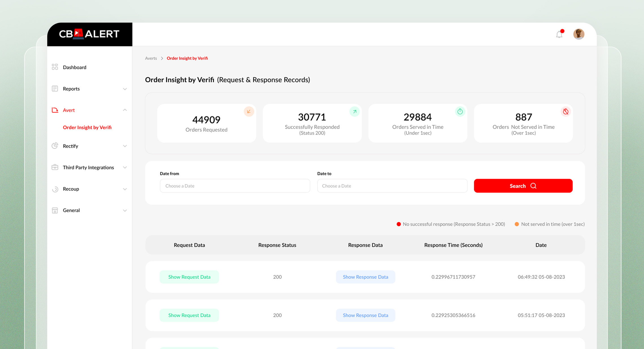Click the Response Data column header
Screen dimensions: 644x349
point(365,245)
